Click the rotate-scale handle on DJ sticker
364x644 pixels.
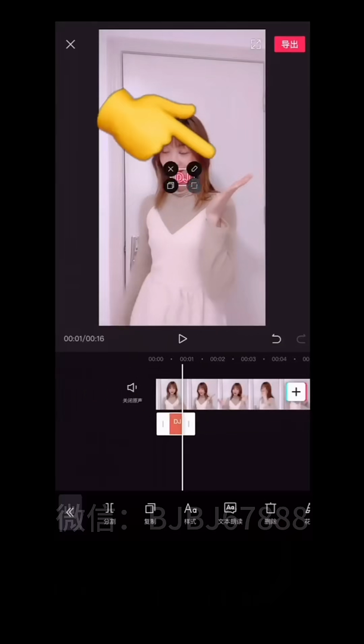[x=194, y=185]
